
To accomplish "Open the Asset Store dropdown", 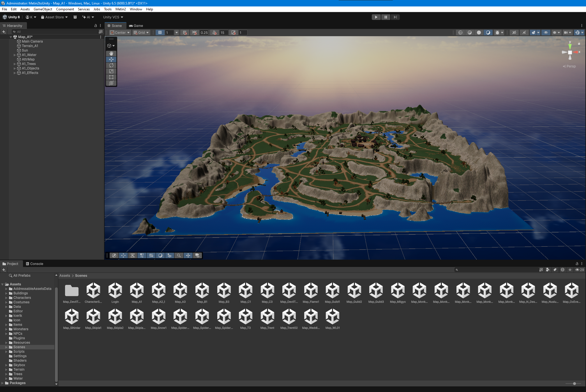I will (54, 17).
